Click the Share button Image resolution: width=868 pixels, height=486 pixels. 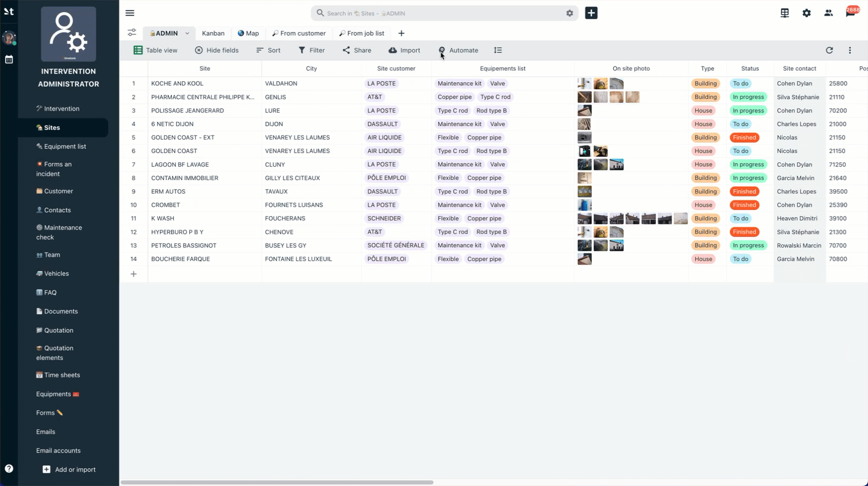356,50
